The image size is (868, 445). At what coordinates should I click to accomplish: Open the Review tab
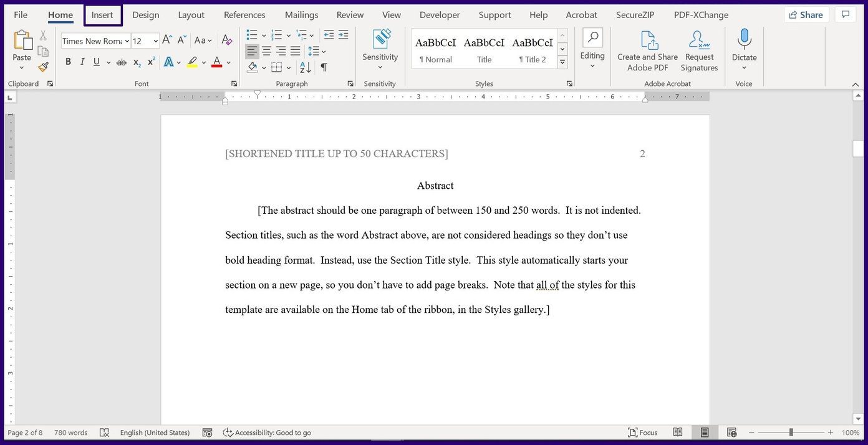pyautogui.click(x=350, y=15)
